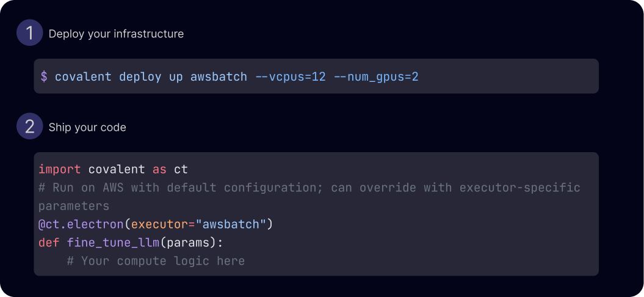Click the word "covalent" in the deploy command
The image size is (644, 297).
(83, 76)
